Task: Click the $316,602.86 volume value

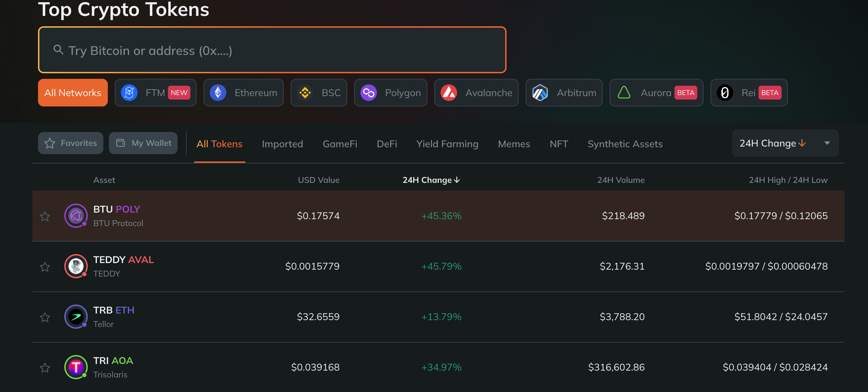Action: pyautogui.click(x=616, y=367)
